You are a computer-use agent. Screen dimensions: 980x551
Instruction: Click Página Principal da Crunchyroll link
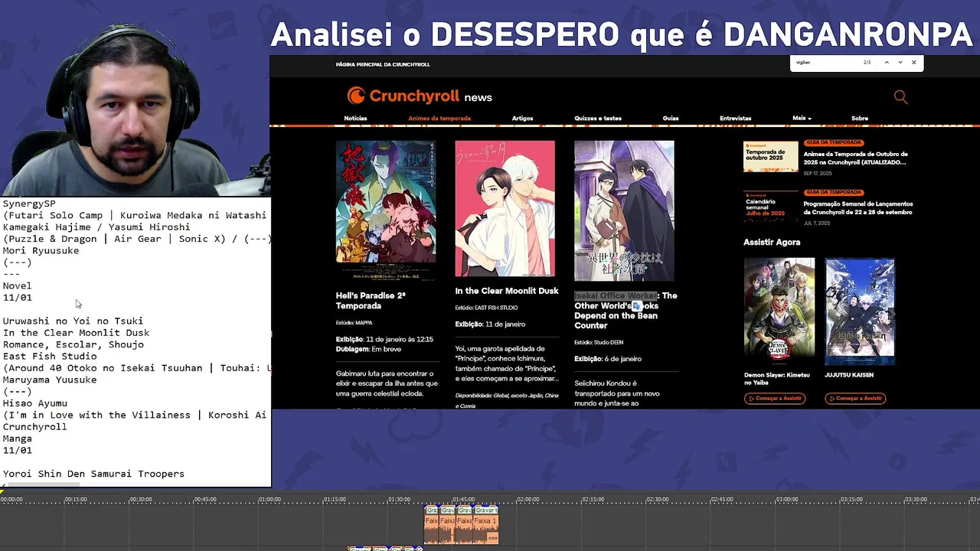[x=383, y=64]
